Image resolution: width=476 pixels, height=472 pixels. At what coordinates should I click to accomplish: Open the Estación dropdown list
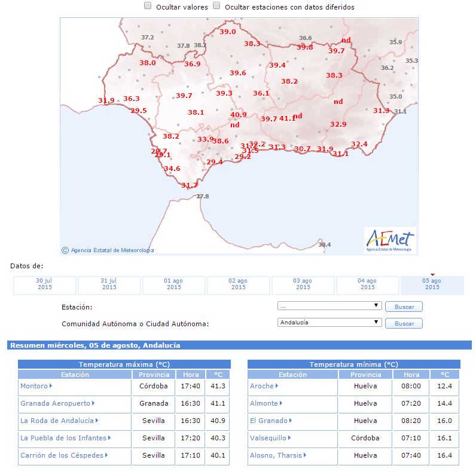click(x=329, y=306)
